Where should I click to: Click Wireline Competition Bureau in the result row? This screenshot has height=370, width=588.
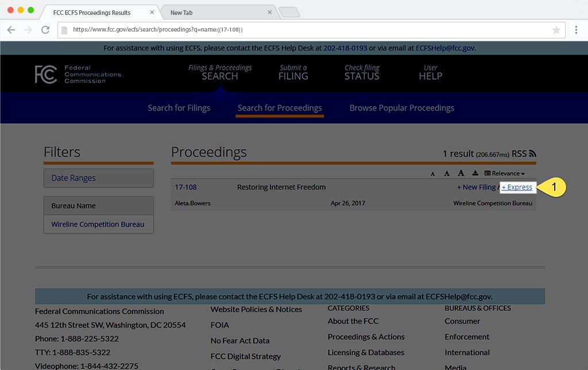pyautogui.click(x=492, y=203)
